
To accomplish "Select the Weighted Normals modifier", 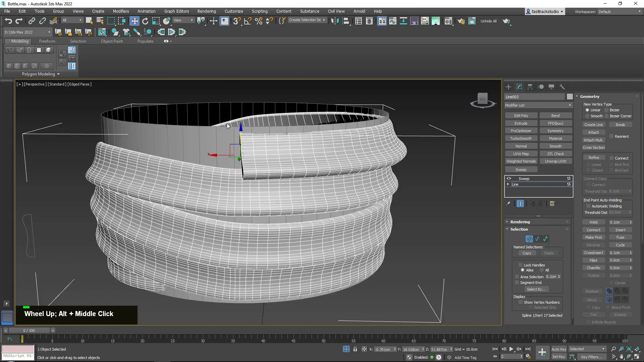I will tap(521, 161).
